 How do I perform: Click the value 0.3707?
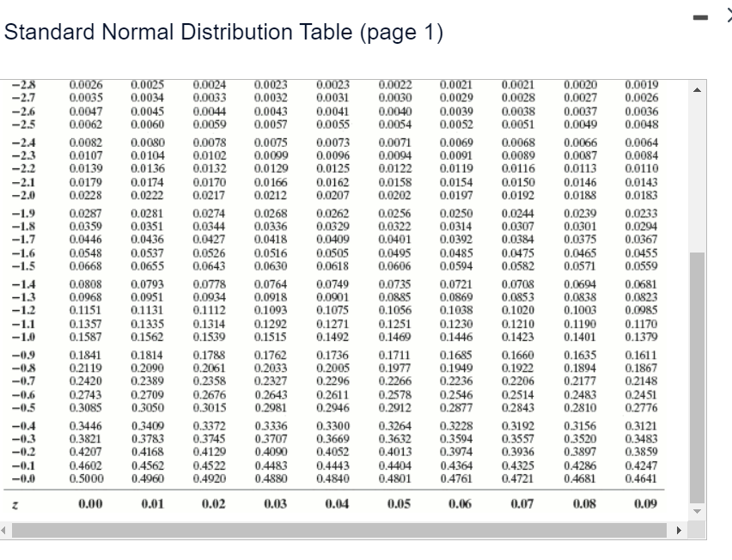(x=271, y=439)
